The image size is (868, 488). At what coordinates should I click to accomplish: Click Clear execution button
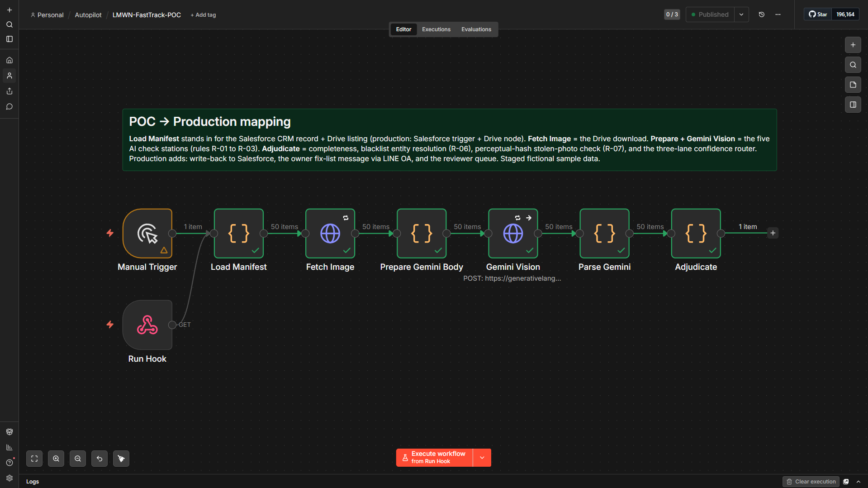point(811,482)
